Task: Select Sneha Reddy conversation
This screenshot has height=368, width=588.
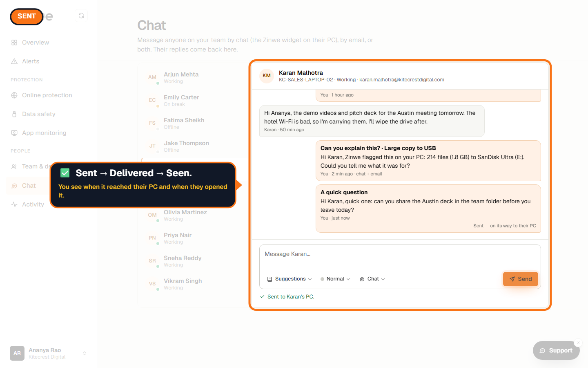Action: click(x=194, y=261)
